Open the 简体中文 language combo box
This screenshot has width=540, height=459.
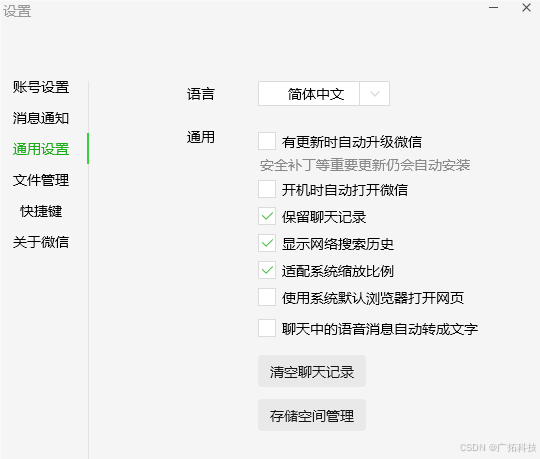click(x=324, y=94)
